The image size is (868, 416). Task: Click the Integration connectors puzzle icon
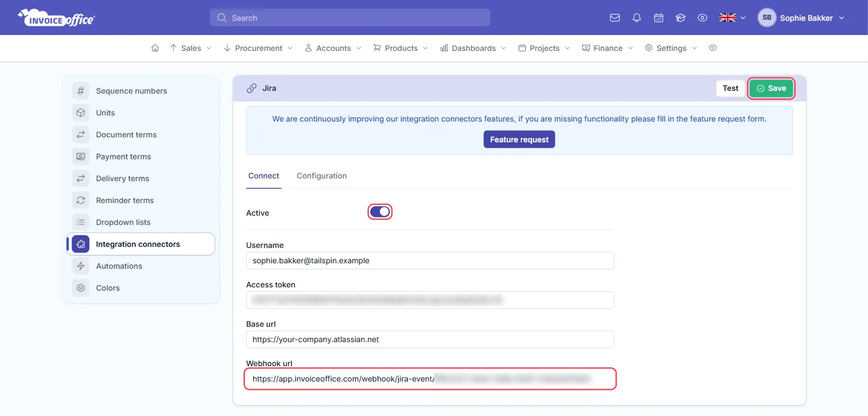pos(81,244)
